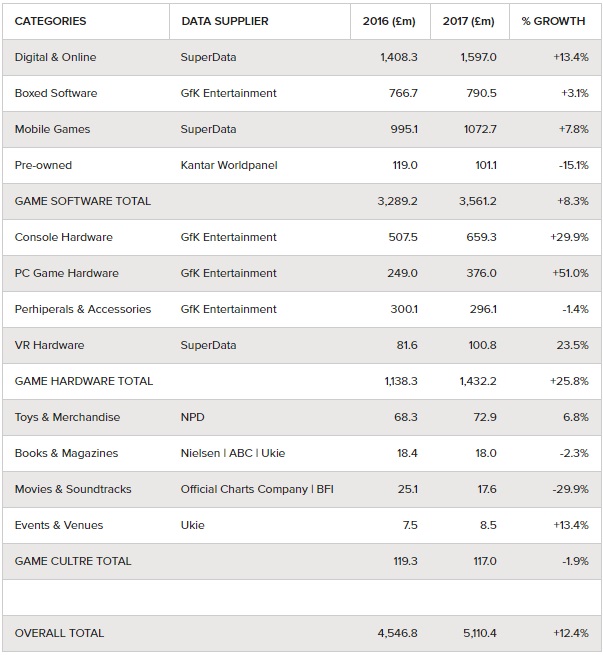Click the DATA SUPPLIER column header
The width and height of the screenshot is (603, 655).
tap(225, 21)
